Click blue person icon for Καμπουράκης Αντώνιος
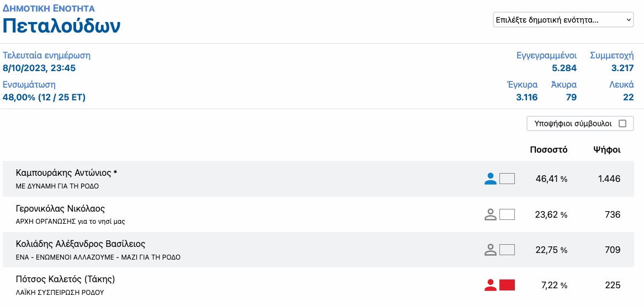 (x=491, y=179)
